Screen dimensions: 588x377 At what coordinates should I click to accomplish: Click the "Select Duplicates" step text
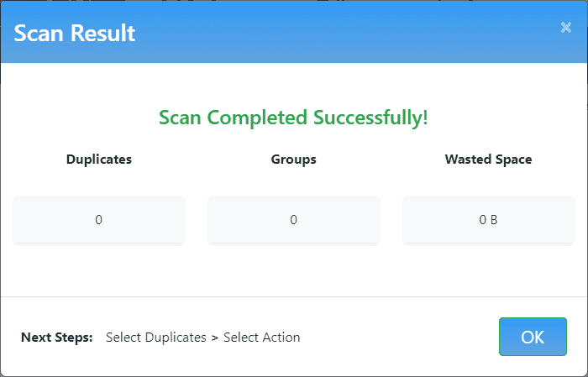156,338
